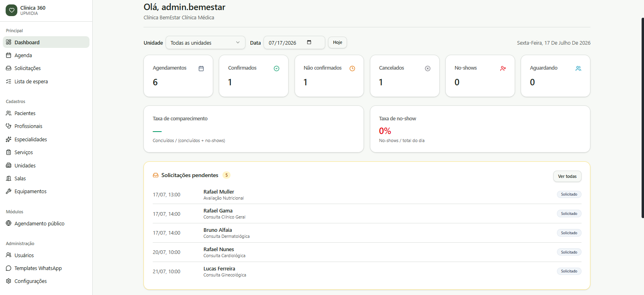Screen dimensions: 644x295
Task: Click the pending count badge 5
Action: (x=226, y=175)
